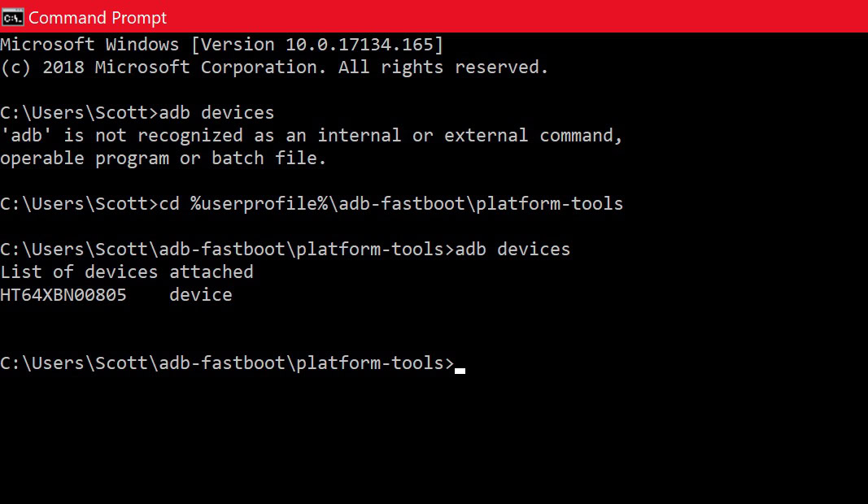Click the Command Prompt icon in title bar
Screen dimensions: 868x504
[12, 16]
